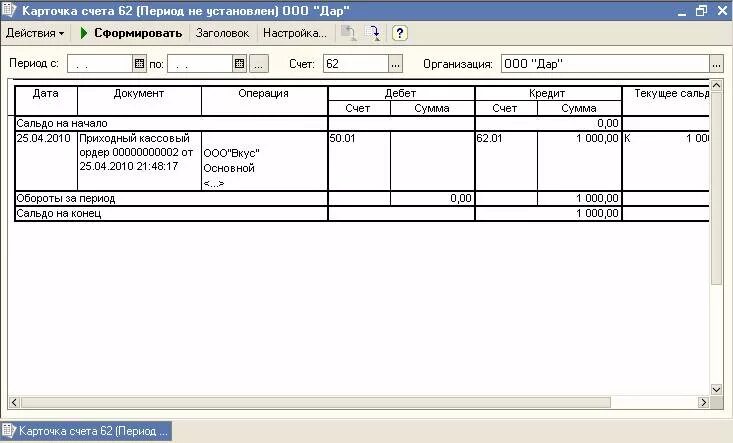
Task: Click the restore settings toolbar icon
Action: tap(348, 33)
